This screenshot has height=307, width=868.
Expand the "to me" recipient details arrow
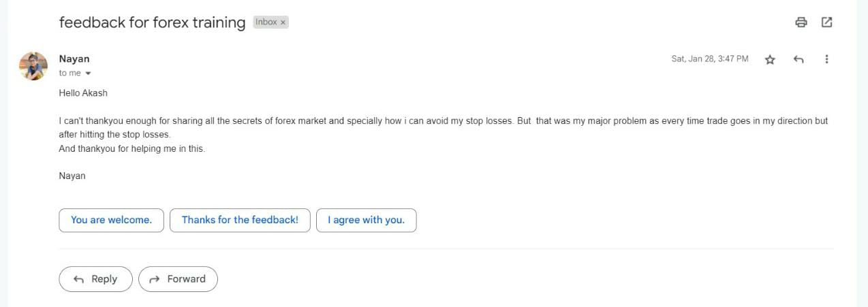pyautogui.click(x=88, y=74)
